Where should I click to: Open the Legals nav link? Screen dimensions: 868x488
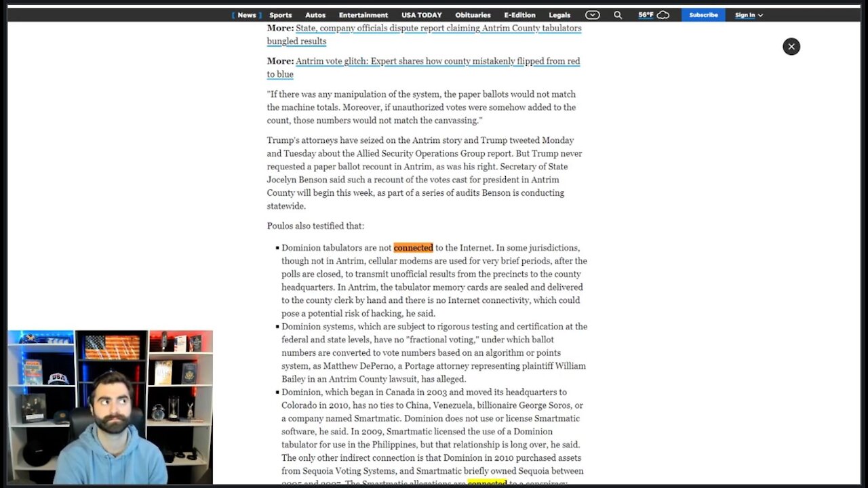click(559, 15)
